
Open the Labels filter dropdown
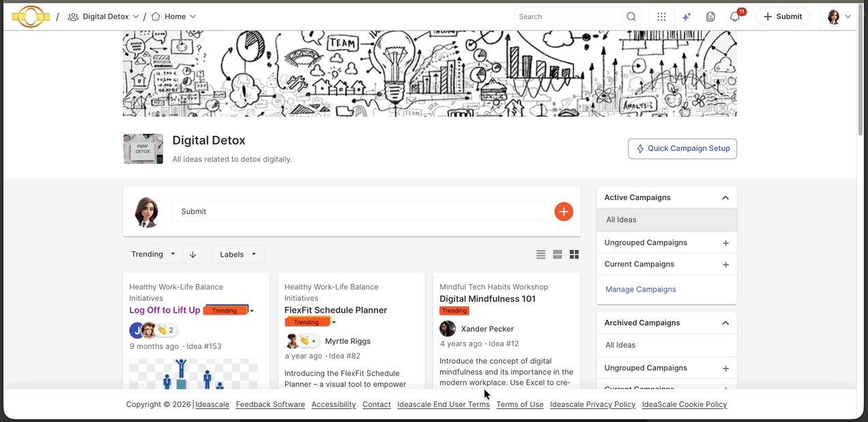237,255
